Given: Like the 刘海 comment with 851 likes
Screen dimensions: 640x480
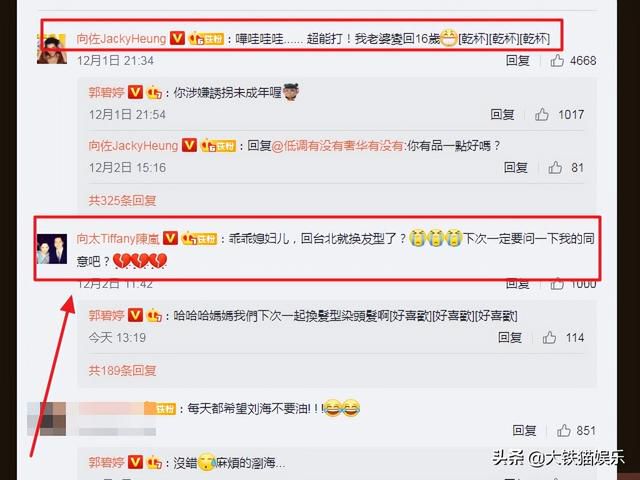Looking at the screenshot, I should pyautogui.click(x=564, y=430).
